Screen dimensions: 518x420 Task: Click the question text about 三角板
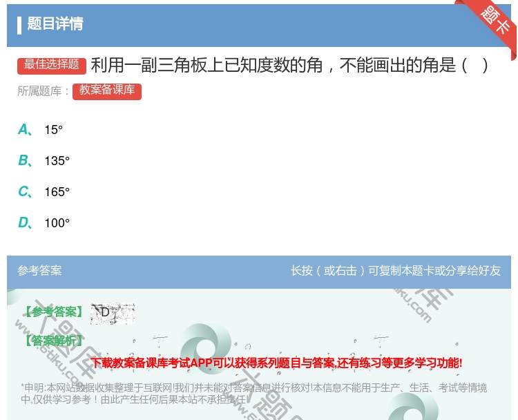pos(289,65)
